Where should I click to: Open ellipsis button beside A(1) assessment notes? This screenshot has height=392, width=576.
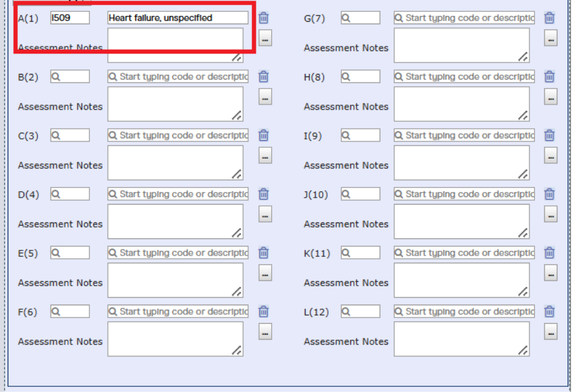coord(265,38)
